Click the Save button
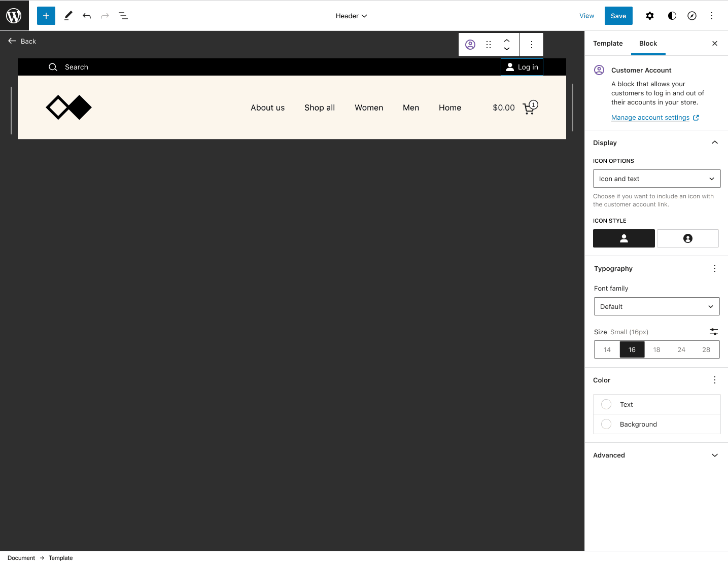 pyautogui.click(x=618, y=16)
